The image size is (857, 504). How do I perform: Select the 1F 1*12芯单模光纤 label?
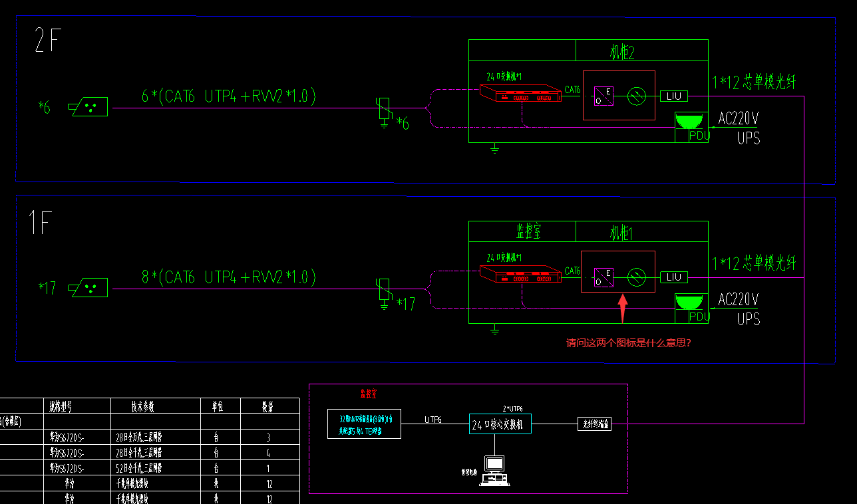[x=754, y=263]
